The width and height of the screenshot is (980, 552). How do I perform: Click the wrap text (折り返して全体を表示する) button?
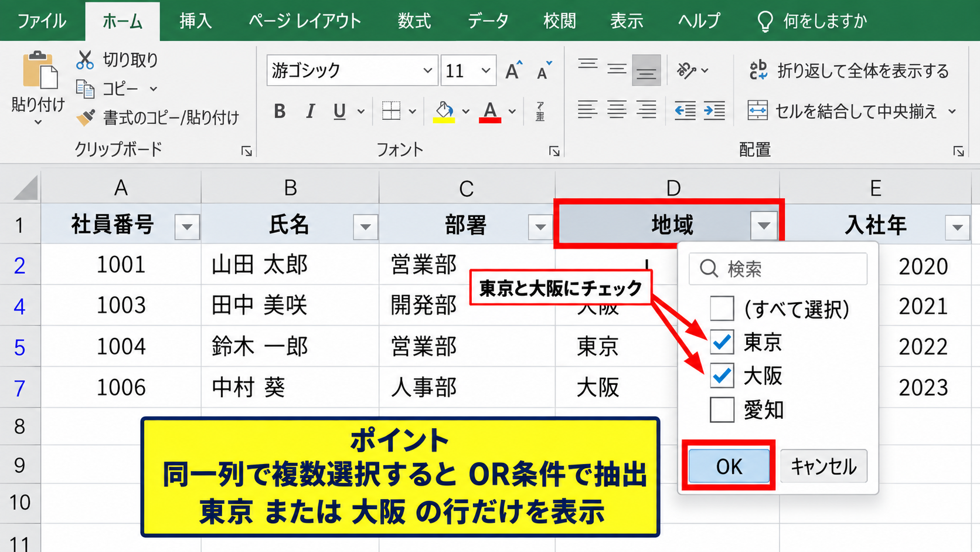pyautogui.click(x=849, y=70)
